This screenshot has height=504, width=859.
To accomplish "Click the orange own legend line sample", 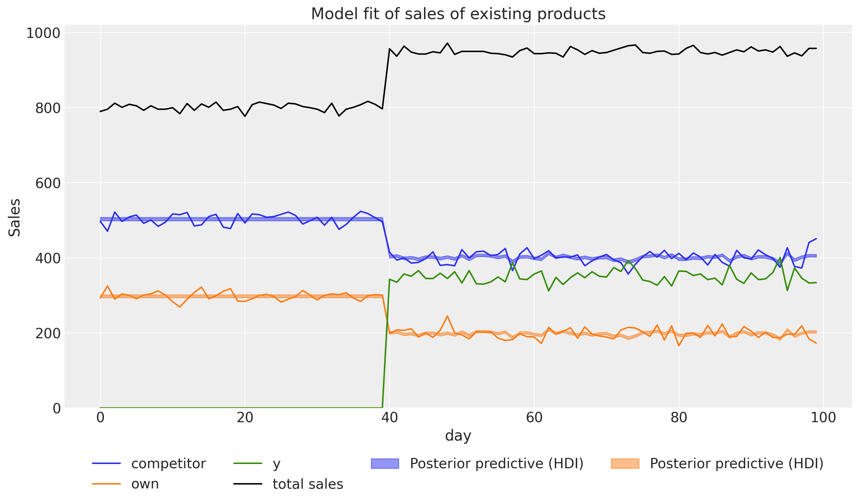I will (106, 484).
